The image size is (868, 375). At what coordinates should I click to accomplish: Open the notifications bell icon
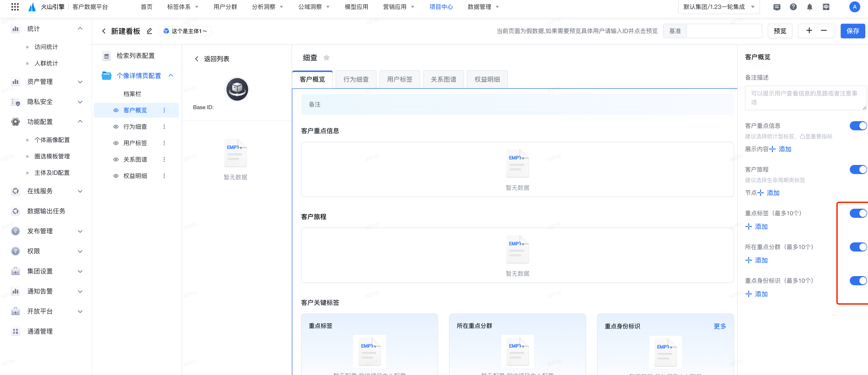pyautogui.click(x=809, y=7)
